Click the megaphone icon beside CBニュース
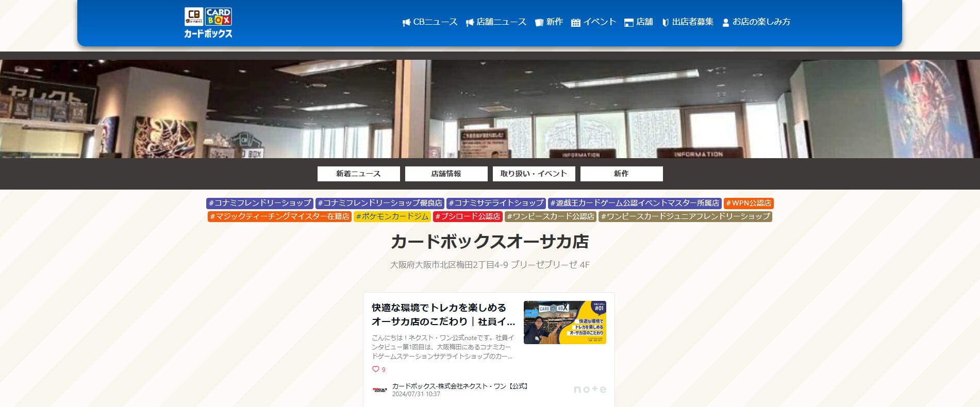This screenshot has width=980, height=407. click(406, 23)
